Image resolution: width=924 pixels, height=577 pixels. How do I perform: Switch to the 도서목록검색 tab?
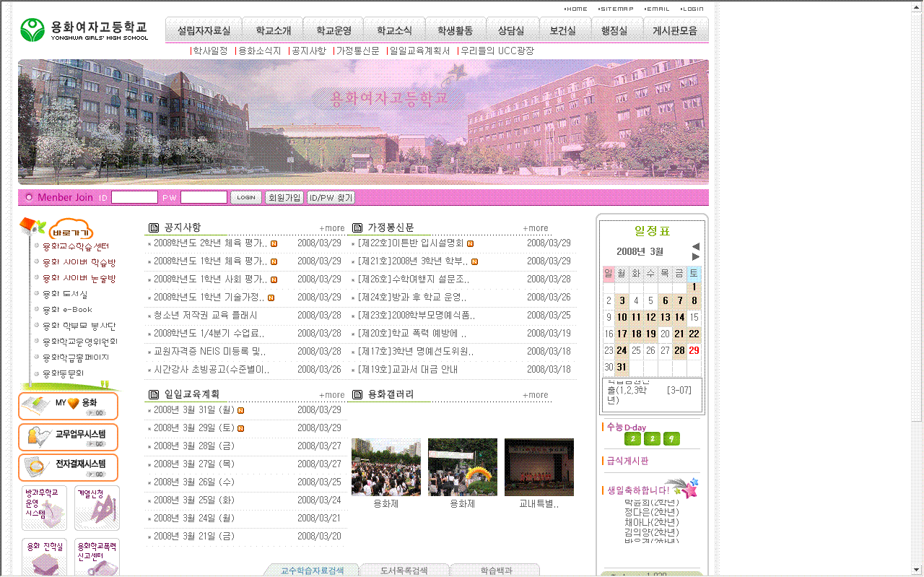(x=404, y=571)
